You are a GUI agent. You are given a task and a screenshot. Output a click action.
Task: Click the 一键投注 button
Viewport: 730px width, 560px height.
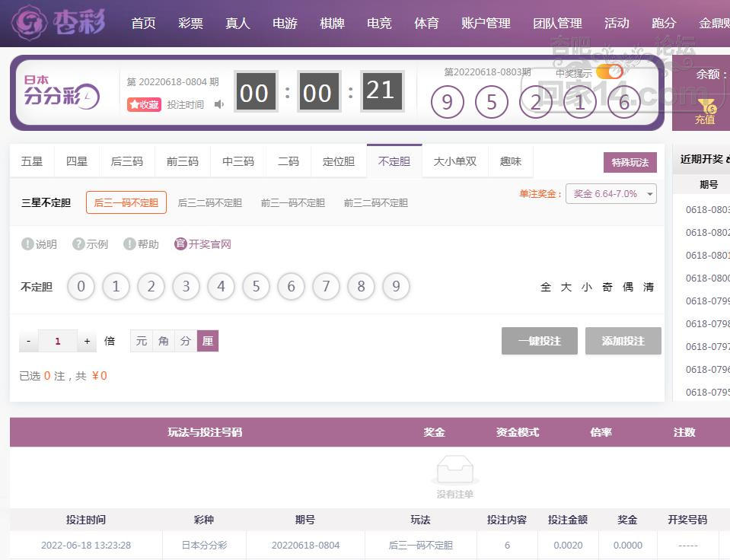[x=539, y=341]
